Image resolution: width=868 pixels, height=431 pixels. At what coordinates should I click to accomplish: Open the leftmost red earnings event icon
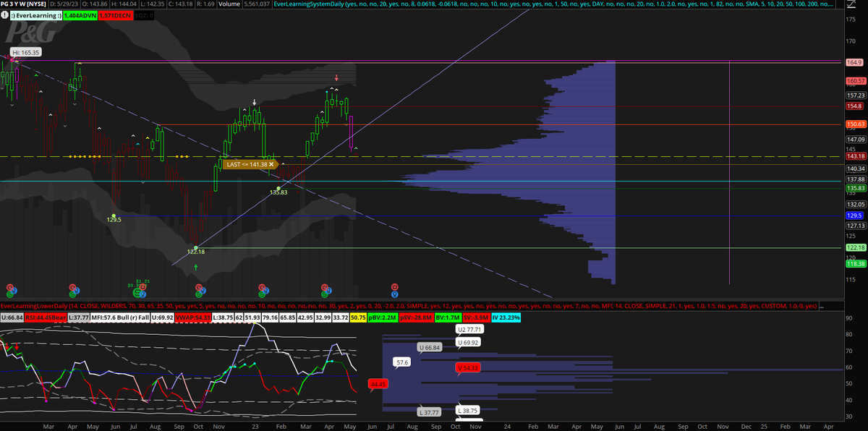click(x=10, y=287)
